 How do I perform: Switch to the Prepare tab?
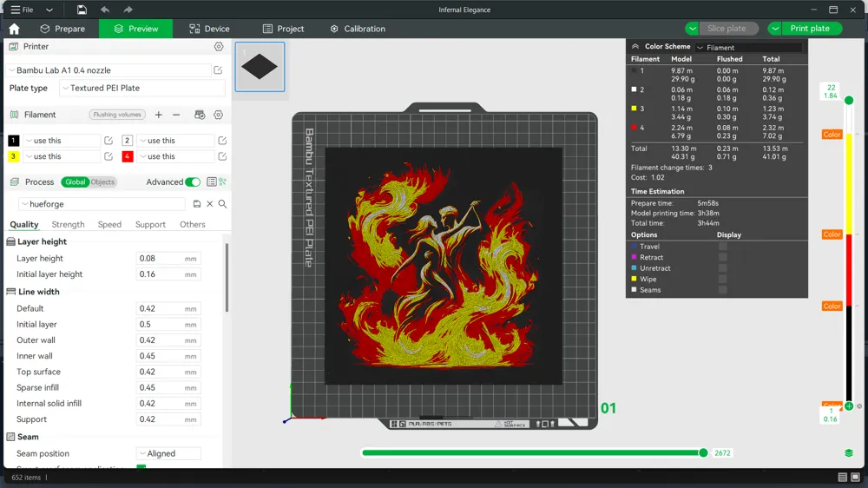62,29
